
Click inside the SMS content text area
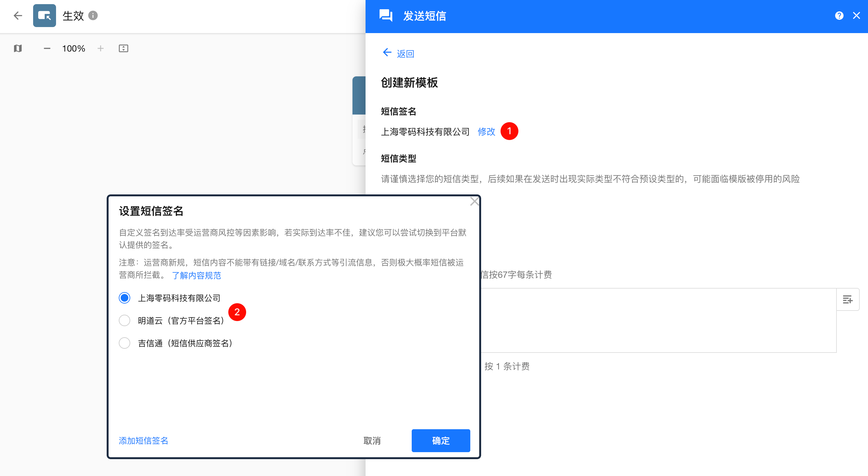[x=657, y=320]
